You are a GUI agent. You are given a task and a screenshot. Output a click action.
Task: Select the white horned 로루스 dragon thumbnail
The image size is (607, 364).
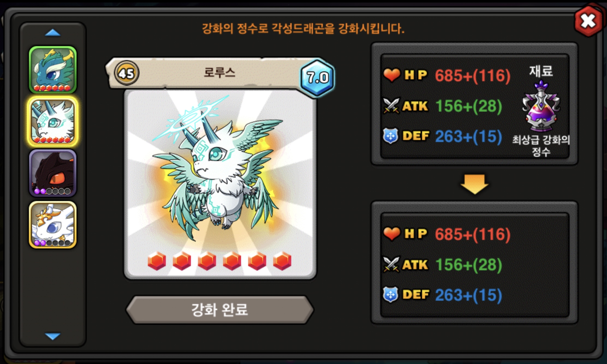53,121
